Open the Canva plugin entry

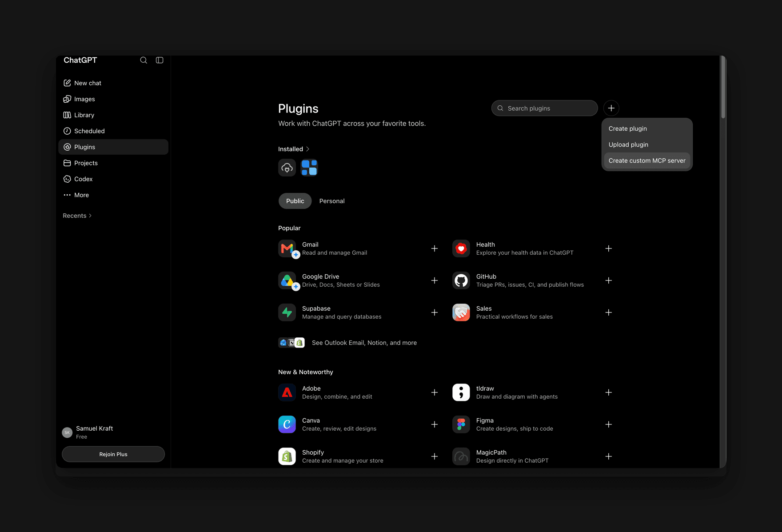[x=358, y=424]
